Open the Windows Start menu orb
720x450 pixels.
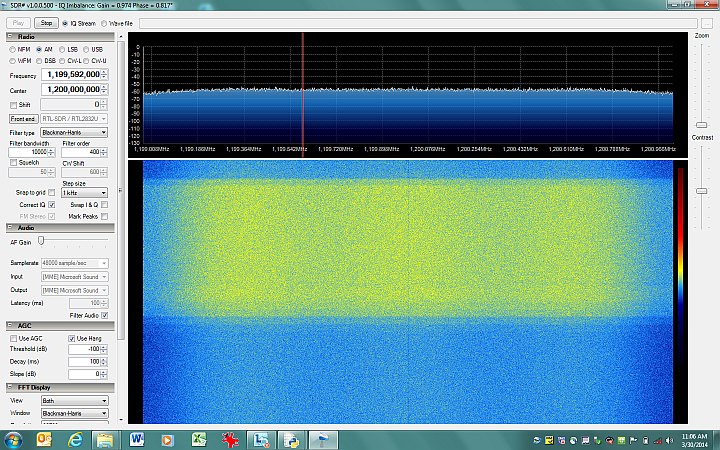[x=12, y=440]
